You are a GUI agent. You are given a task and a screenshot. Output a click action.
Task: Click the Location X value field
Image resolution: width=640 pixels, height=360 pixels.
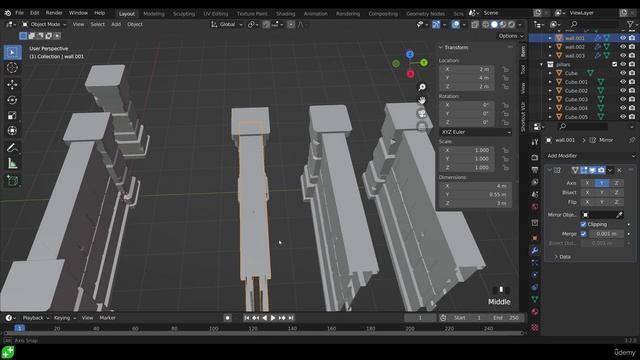pos(467,69)
